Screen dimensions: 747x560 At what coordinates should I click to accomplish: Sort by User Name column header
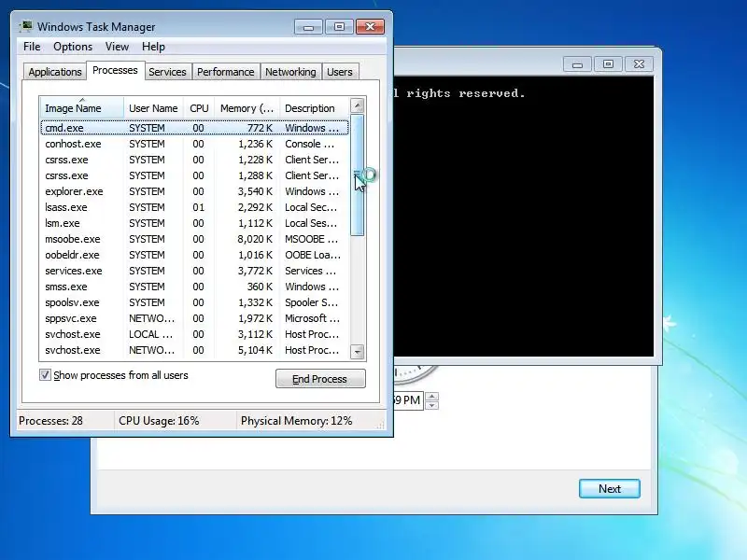[153, 108]
